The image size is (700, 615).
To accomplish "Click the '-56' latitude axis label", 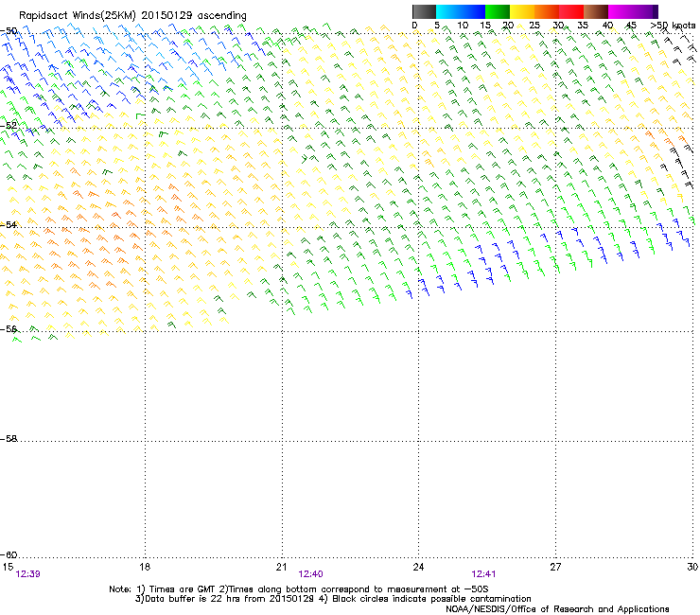I will pos(9,329).
